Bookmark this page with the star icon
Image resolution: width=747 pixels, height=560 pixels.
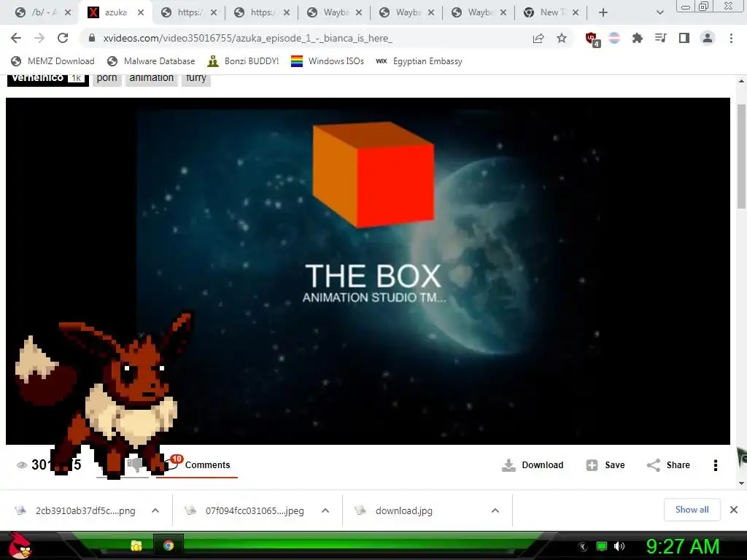pos(562,38)
